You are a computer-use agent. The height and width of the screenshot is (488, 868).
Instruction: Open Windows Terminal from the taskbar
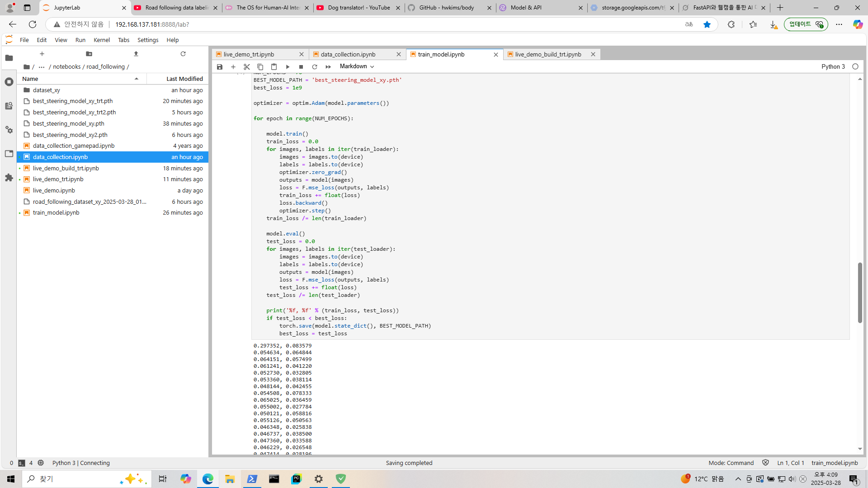(274, 479)
